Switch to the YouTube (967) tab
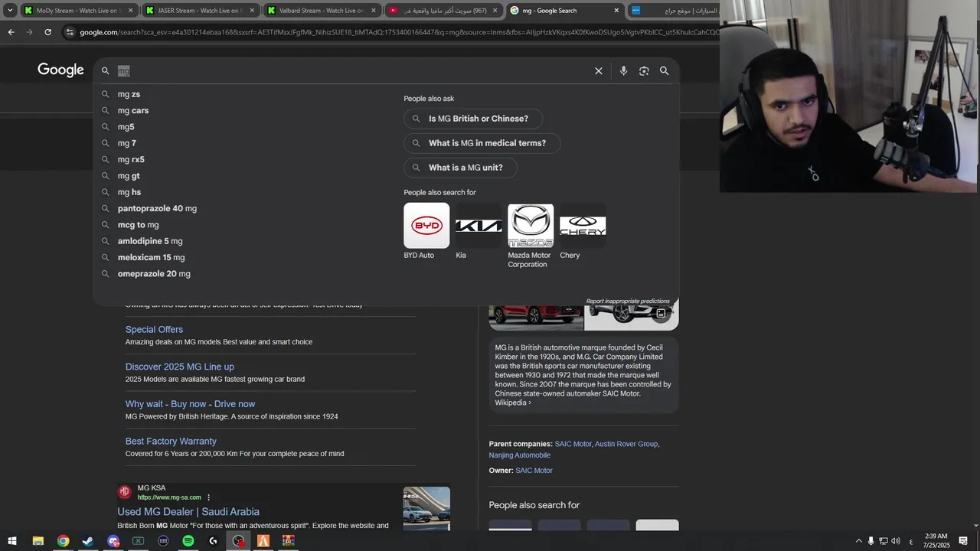Screen dimensions: 980x551 click(443, 11)
